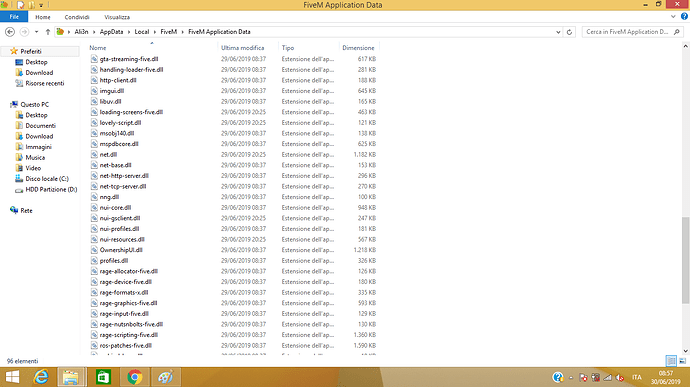Screen dimensions: 690x387
Task: Open Paint from the taskbar
Action: [x=166, y=377]
